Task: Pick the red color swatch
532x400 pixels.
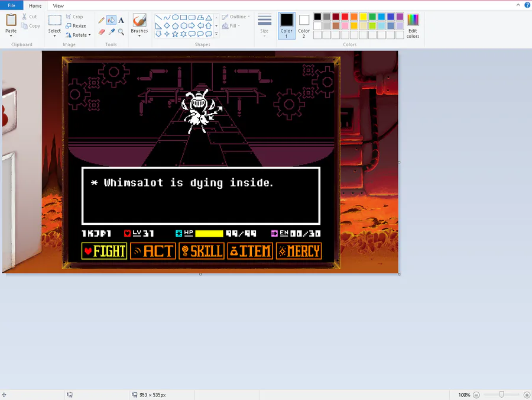Action: pos(345,17)
